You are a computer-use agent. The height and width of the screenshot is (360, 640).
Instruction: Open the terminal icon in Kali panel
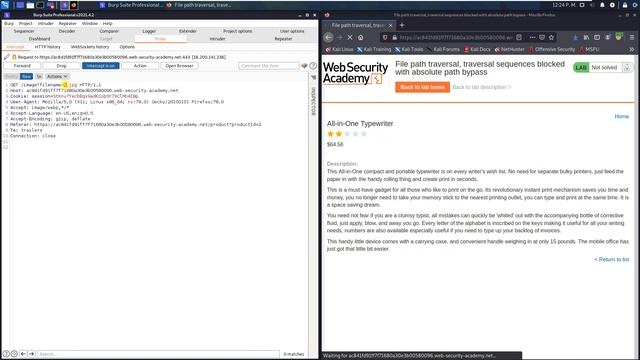(x=40, y=5)
